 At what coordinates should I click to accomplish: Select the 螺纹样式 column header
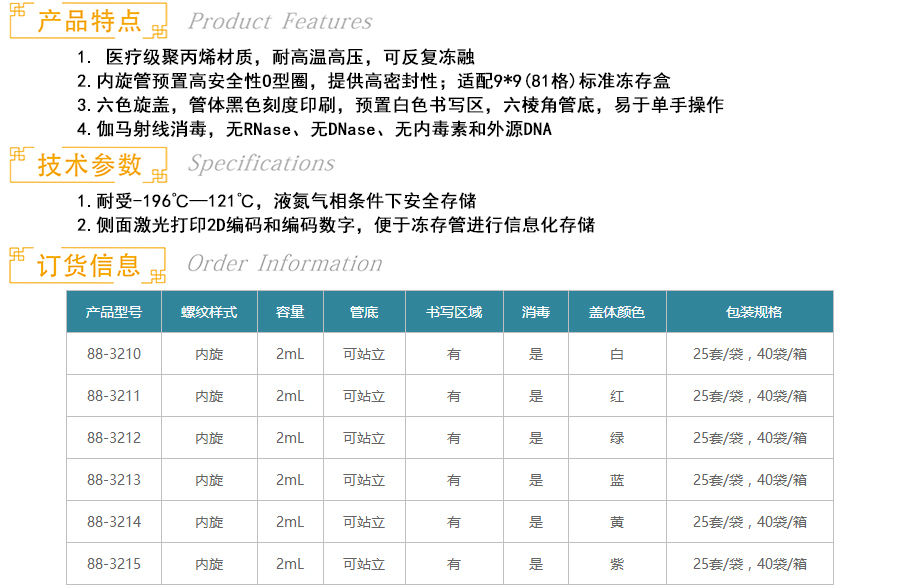209,312
